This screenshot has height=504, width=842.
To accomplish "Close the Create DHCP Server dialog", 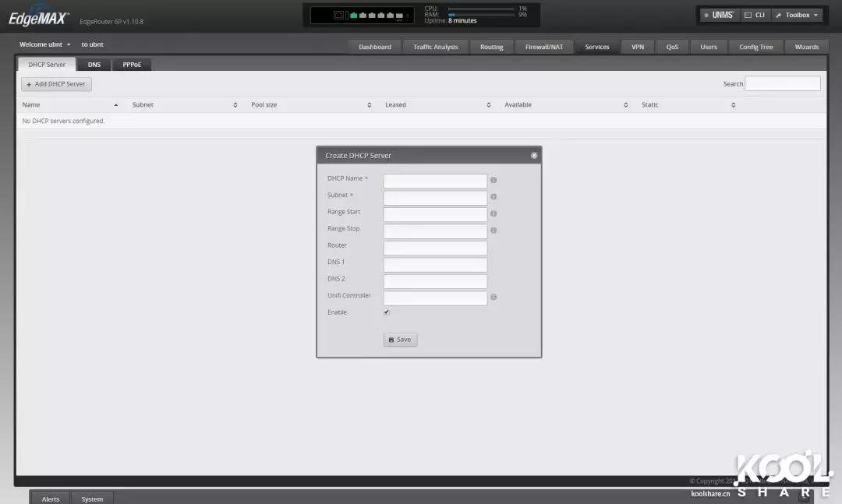I will point(534,155).
